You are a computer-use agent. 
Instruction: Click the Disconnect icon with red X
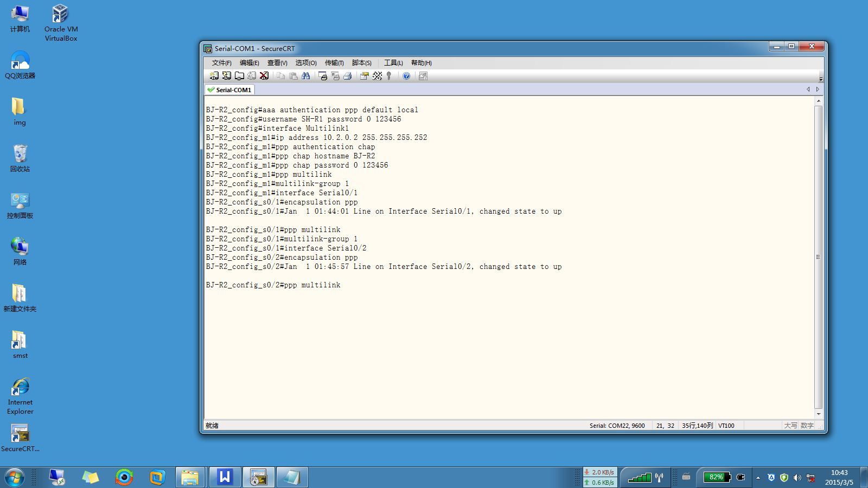(x=264, y=76)
